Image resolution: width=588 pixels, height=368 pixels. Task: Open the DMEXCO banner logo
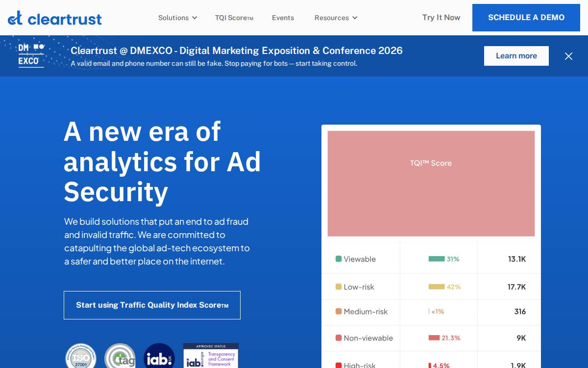31,55
